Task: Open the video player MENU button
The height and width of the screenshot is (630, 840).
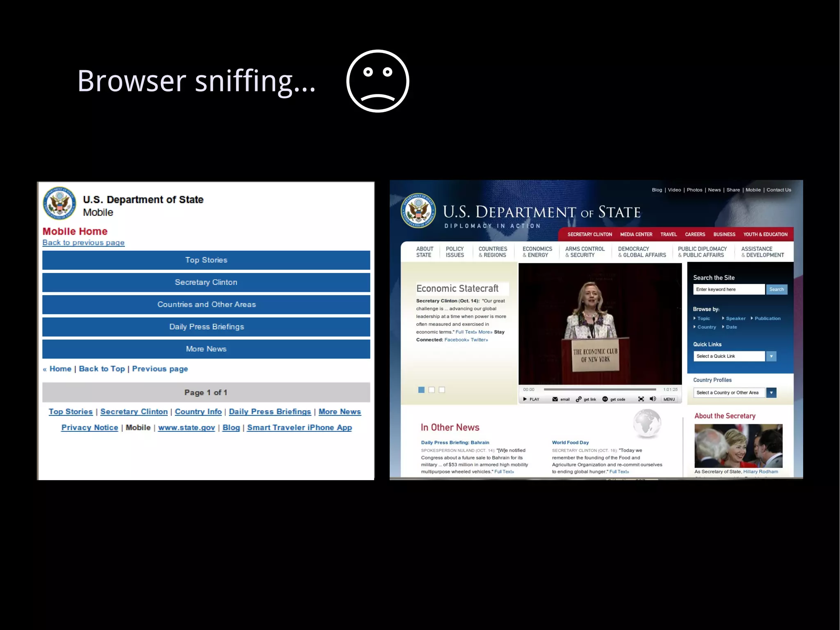Action: (x=669, y=399)
